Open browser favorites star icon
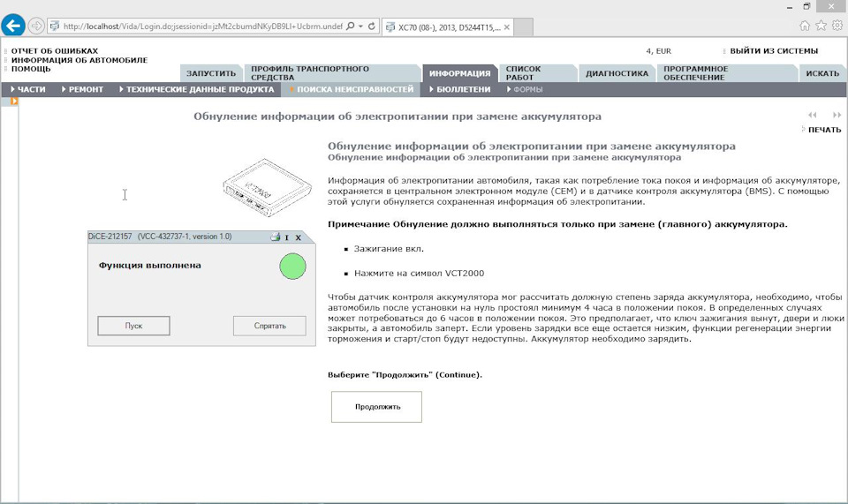848x504 pixels. (819, 26)
